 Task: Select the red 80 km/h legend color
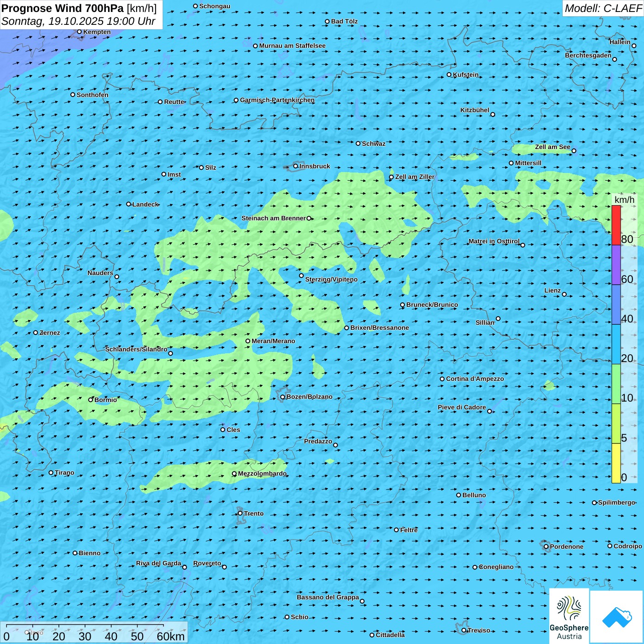(616, 225)
